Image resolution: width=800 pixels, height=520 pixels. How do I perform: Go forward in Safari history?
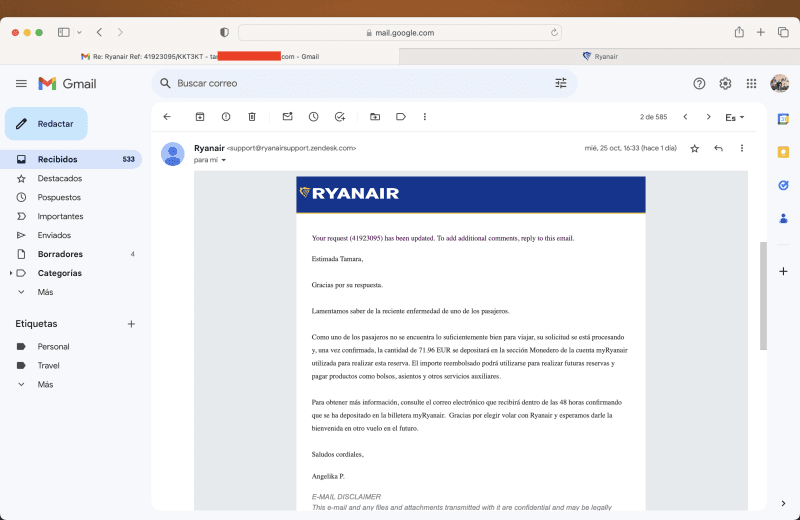pos(120,32)
